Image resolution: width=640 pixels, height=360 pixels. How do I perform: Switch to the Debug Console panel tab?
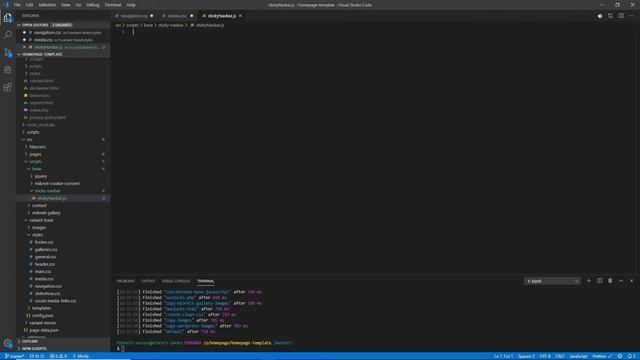point(176,281)
